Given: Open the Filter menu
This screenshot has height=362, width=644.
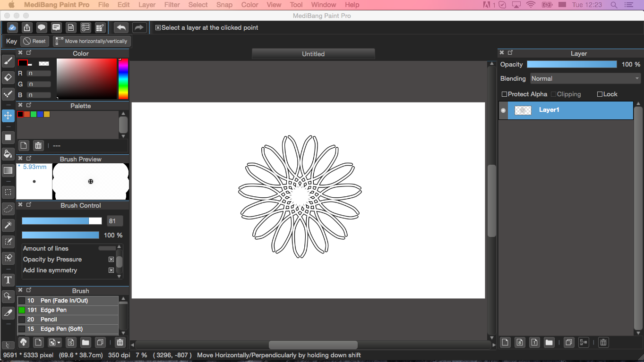Looking at the screenshot, I should pos(172,5).
